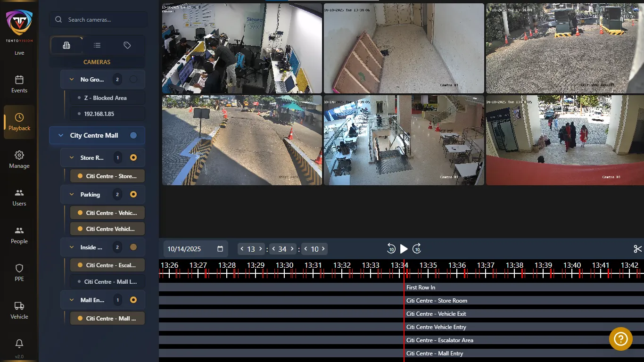644x362 pixels.
Task: Switch to the tags view tab
Action: point(126,45)
